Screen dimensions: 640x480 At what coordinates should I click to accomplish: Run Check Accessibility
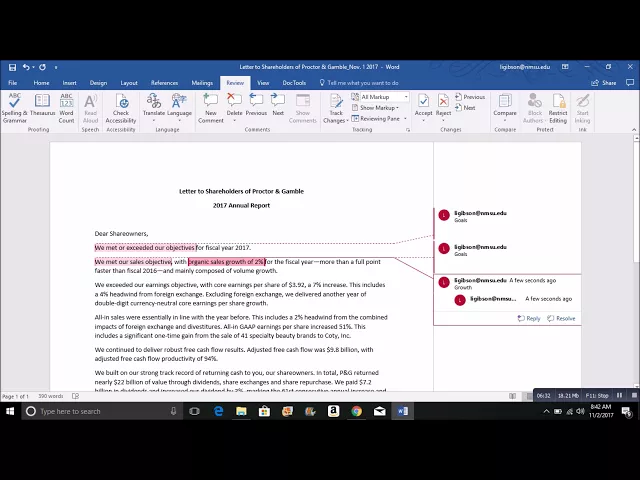click(x=121, y=108)
